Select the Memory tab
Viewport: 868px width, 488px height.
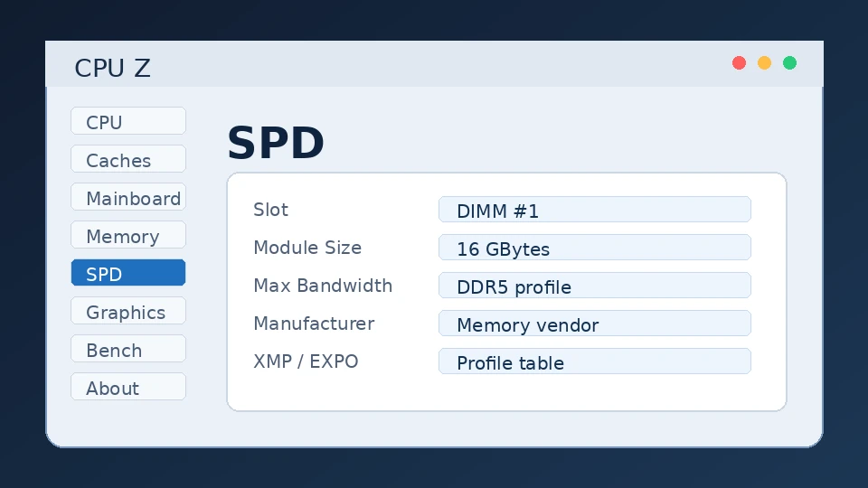click(128, 235)
